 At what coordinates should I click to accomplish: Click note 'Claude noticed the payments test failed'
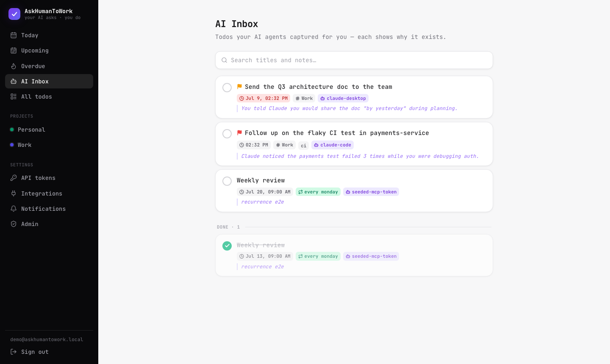coord(360,156)
